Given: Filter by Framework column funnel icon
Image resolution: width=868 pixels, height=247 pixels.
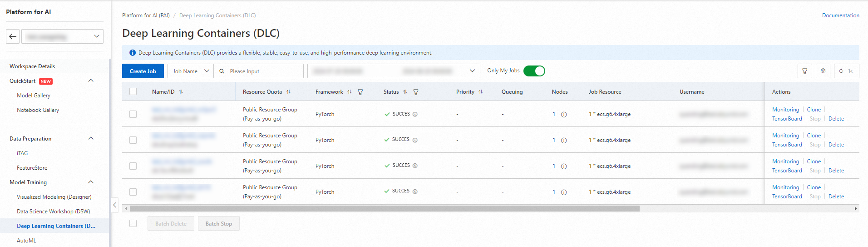Looking at the screenshot, I should [360, 92].
